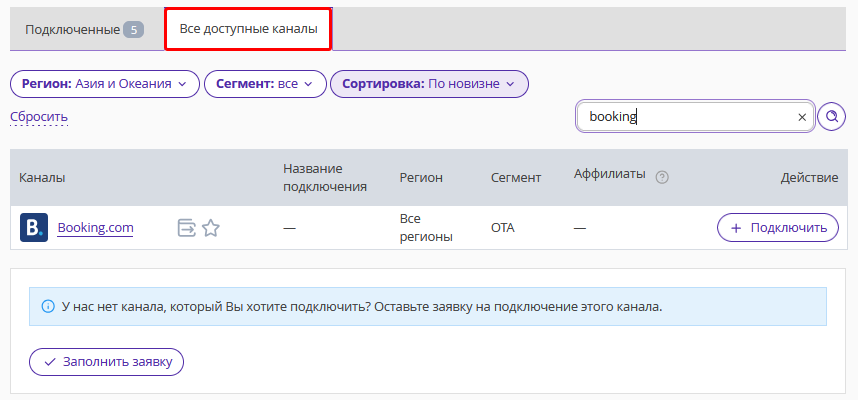Click the Заполнить заявку button
This screenshot has width=858, height=400.
(x=106, y=362)
